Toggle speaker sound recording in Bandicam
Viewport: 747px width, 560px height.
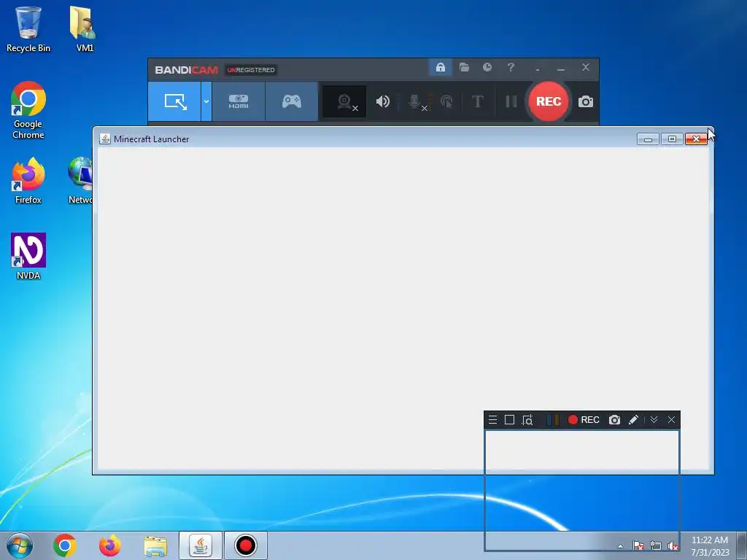pos(382,101)
